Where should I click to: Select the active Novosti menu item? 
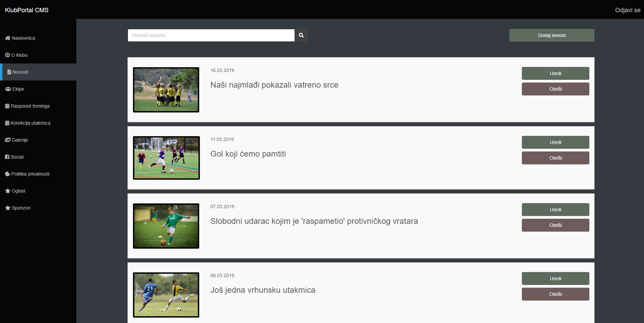coord(38,72)
